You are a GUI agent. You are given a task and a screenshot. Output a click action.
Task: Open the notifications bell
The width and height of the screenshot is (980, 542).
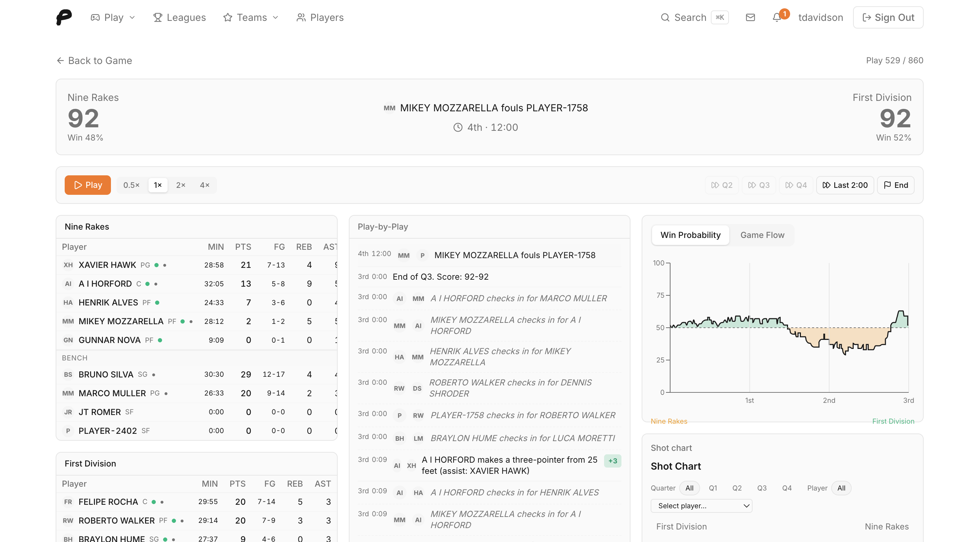coord(776,17)
